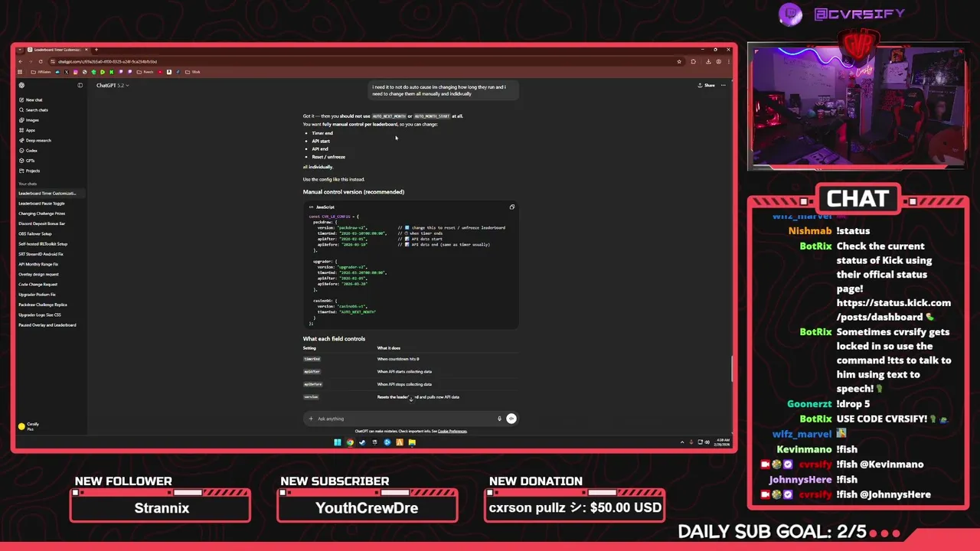Open Codex from the sidebar
The width and height of the screenshot is (980, 551).
[x=28, y=150]
